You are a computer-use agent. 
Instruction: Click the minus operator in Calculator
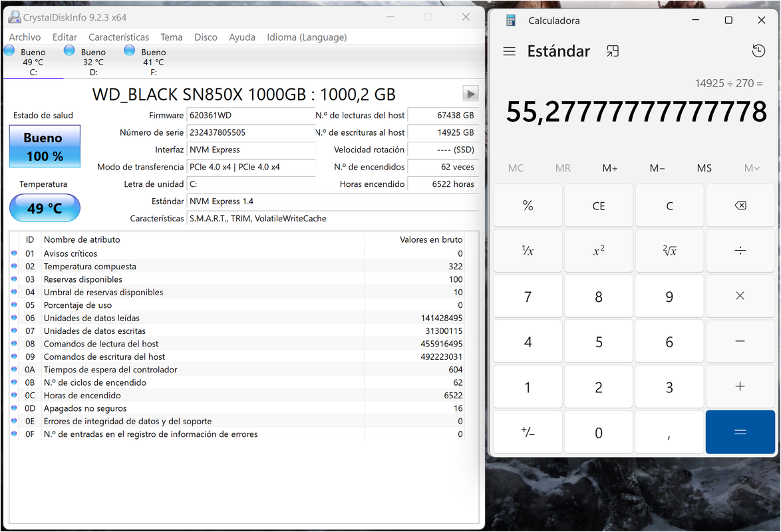tap(740, 341)
